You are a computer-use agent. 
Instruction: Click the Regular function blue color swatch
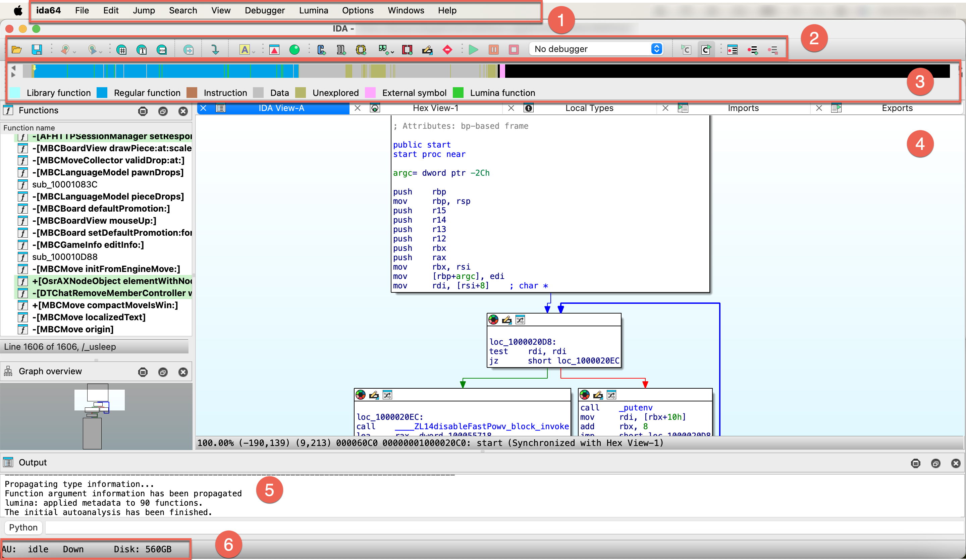tap(102, 93)
